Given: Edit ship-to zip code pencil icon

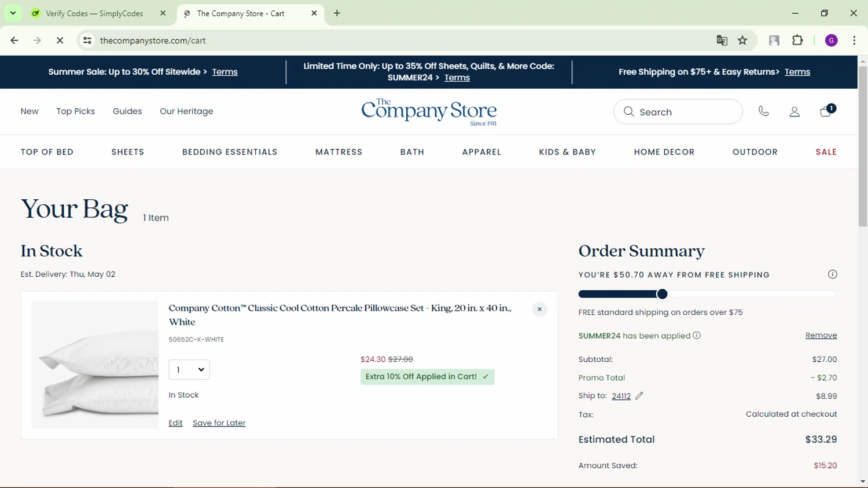Looking at the screenshot, I should (639, 396).
